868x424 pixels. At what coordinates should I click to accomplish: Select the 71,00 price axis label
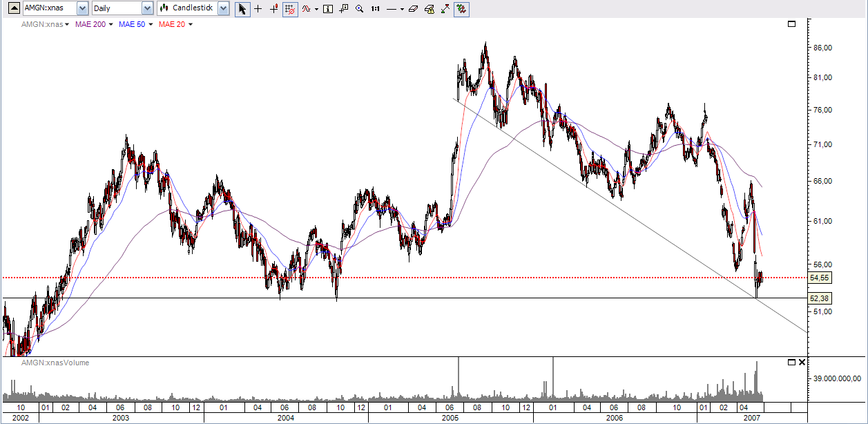[x=822, y=144]
